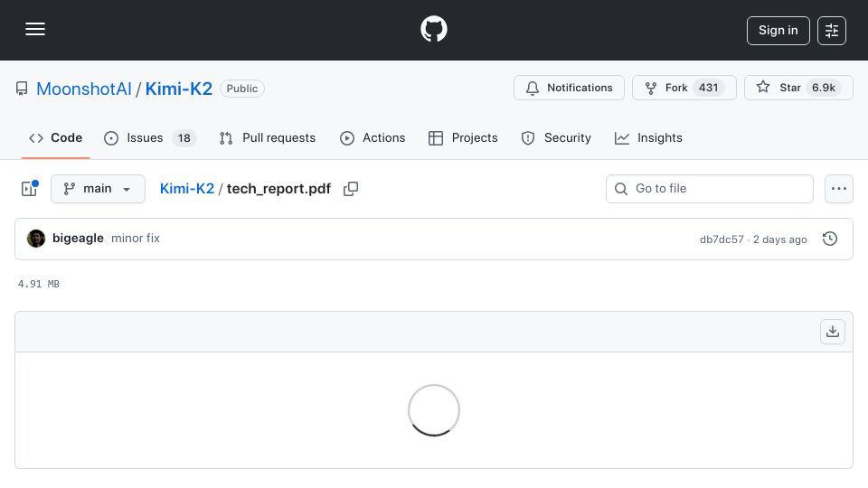Open the hamburger navigation menu

pyautogui.click(x=35, y=29)
